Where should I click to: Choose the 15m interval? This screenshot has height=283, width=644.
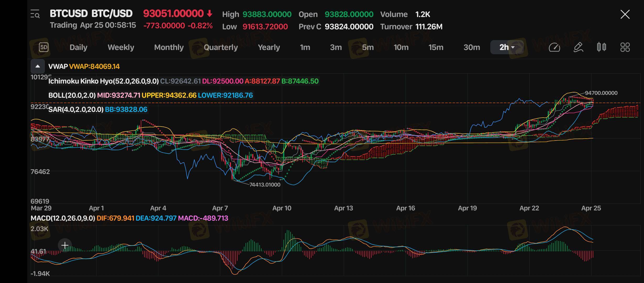point(436,47)
